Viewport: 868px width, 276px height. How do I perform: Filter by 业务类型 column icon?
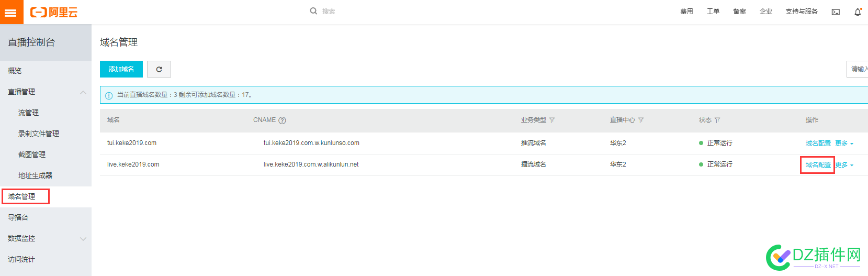point(552,120)
